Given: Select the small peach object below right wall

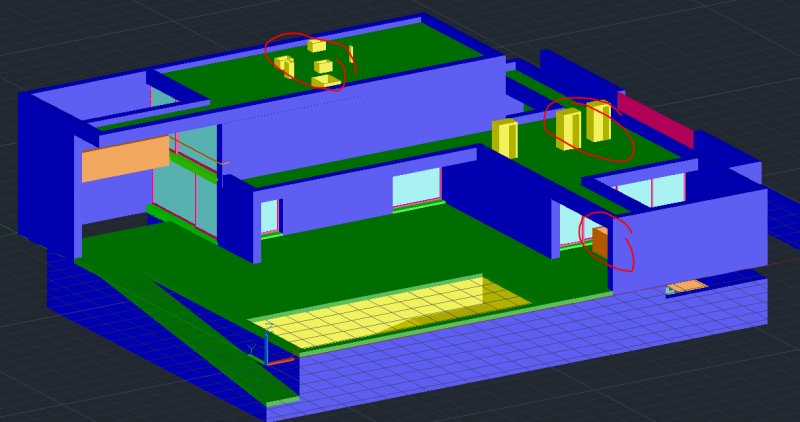Looking at the screenshot, I should (x=688, y=286).
